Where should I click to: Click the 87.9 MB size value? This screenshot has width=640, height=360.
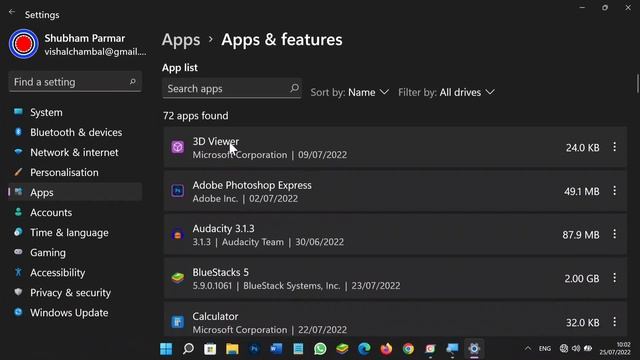(581, 235)
